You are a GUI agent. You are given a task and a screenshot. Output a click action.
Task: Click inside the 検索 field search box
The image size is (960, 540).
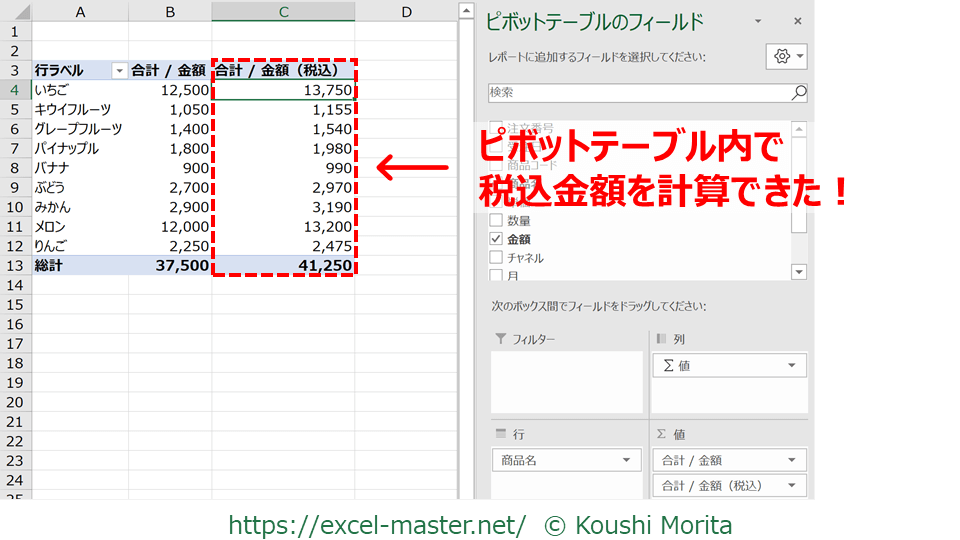(x=640, y=93)
